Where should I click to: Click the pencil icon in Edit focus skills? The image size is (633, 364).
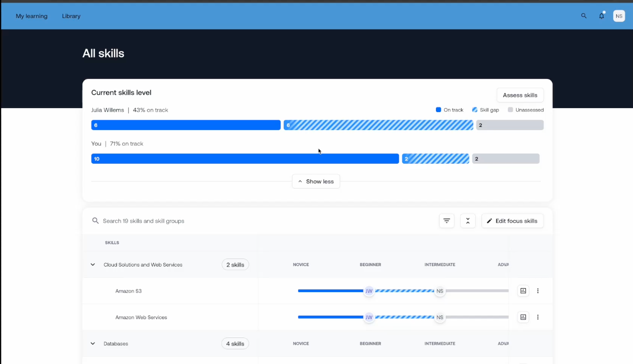click(x=490, y=221)
